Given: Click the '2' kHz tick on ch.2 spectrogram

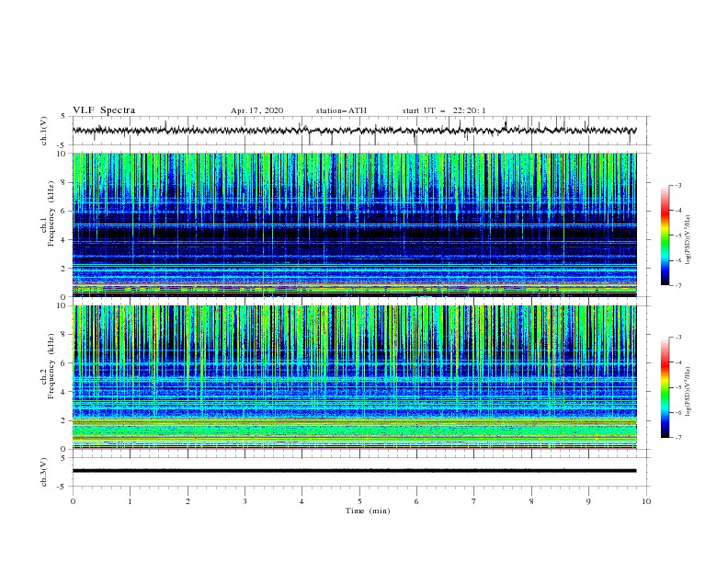Looking at the screenshot, I should (65, 420).
